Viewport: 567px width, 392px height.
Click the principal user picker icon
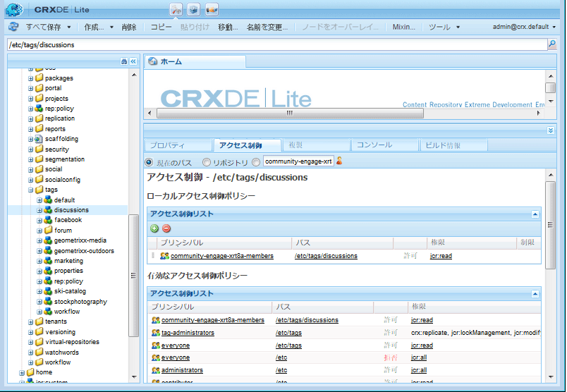339,161
